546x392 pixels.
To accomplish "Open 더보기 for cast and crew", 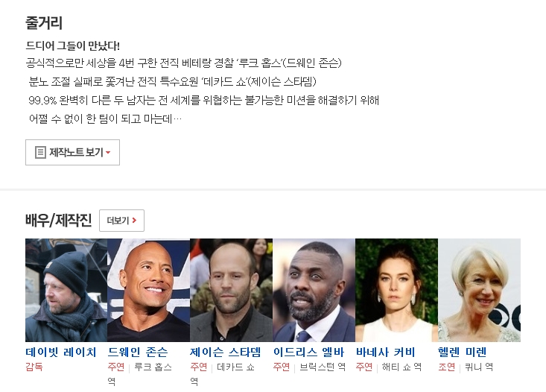I will coord(121,221).
